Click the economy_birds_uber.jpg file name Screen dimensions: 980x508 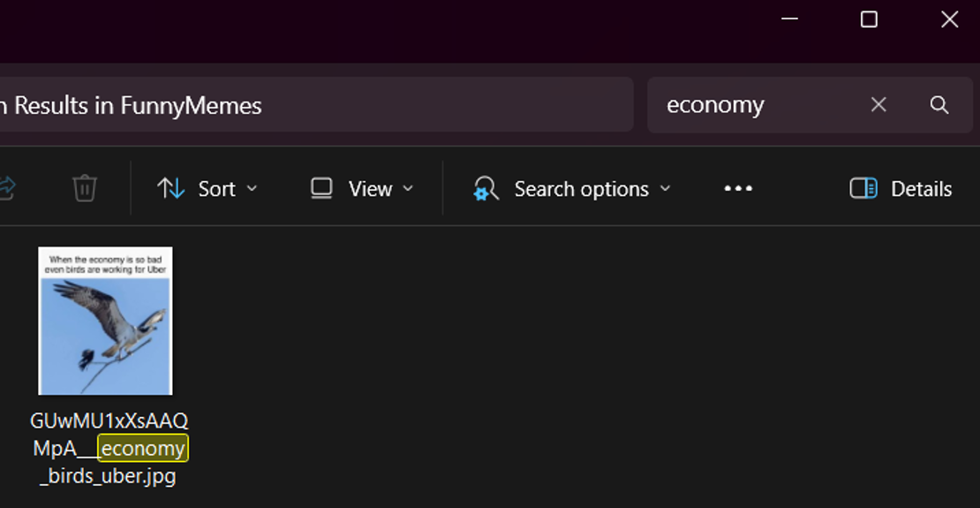[x=109, y=449]
